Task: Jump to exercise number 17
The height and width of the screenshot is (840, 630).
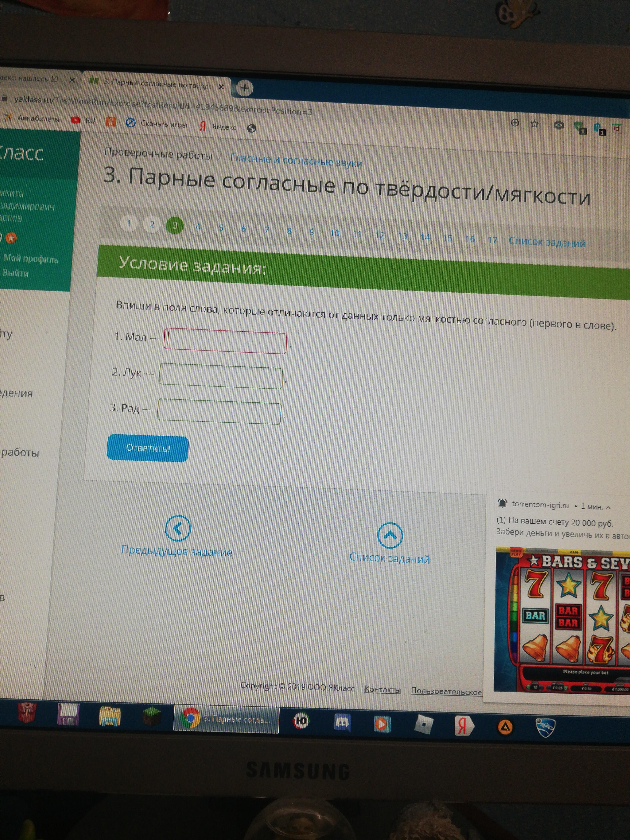Action: pyautogui.click(x=493, y=240)
